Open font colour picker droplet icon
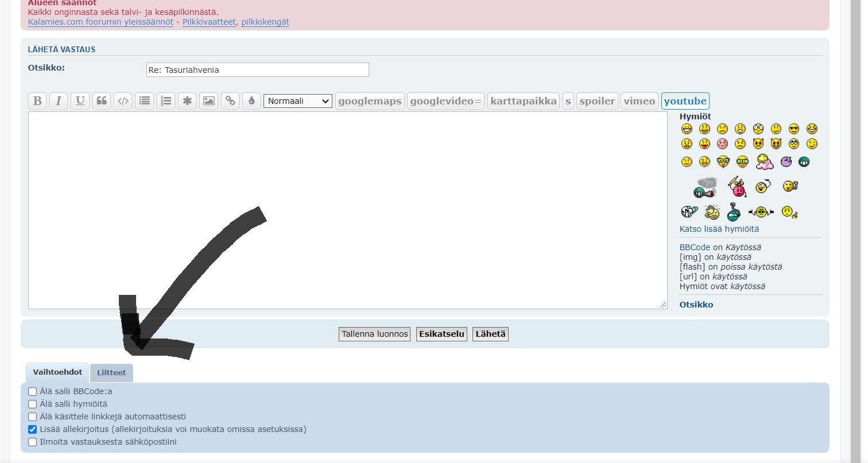Screen dimensions: 868x463 pyautogui.click(x=251, y=101)
